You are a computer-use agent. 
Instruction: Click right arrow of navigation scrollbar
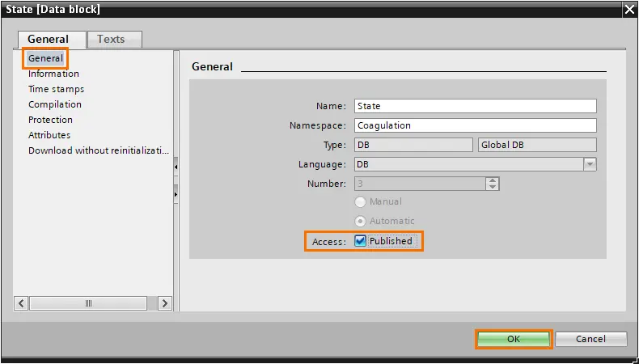point(165,303)
